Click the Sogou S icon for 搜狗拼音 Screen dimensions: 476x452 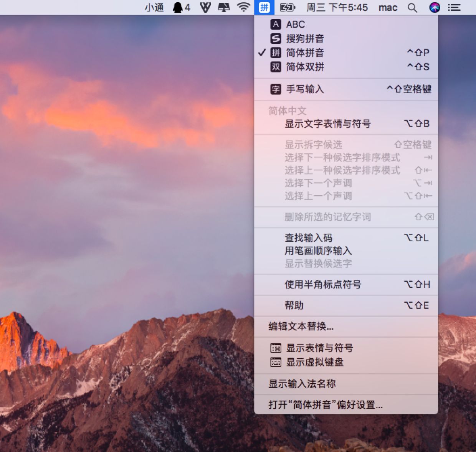[276, 38]
